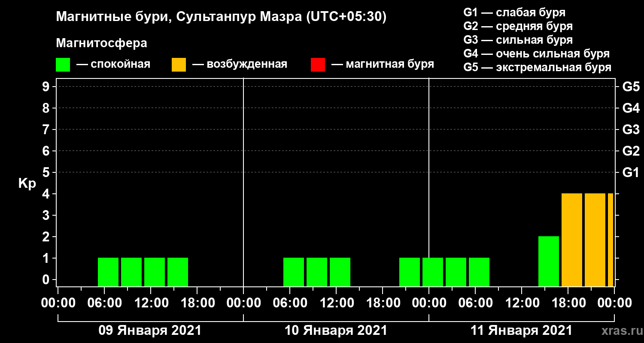Select the 'G3 — сильная буря' legend line

pos(518,40)
